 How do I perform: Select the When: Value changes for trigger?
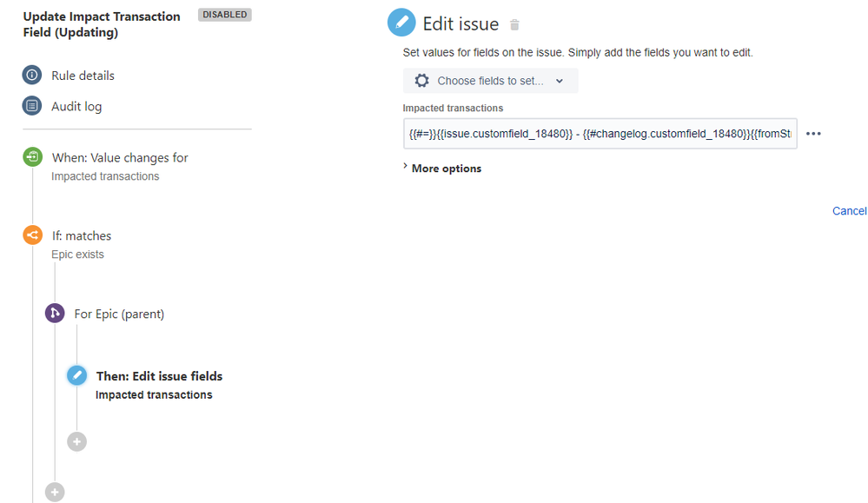pyautogui.click(x=120, y=158)
